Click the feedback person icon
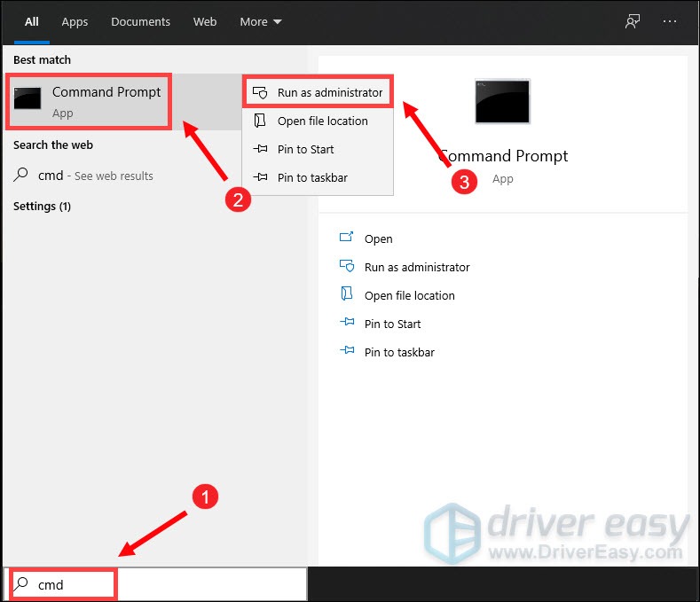 click(x=633, y=21)
